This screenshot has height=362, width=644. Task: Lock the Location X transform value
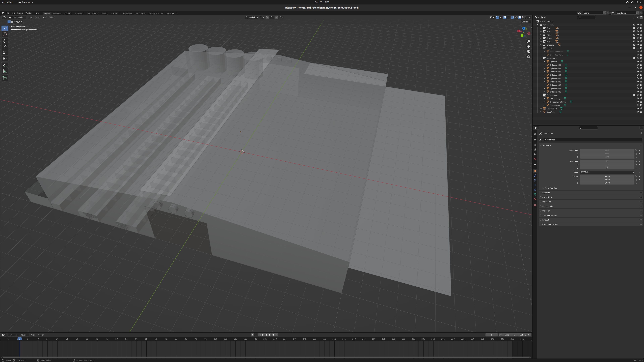coord(636,150)
